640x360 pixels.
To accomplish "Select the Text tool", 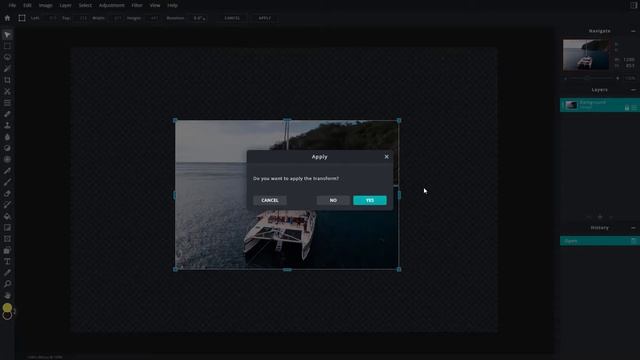I will tap(7, 262).
